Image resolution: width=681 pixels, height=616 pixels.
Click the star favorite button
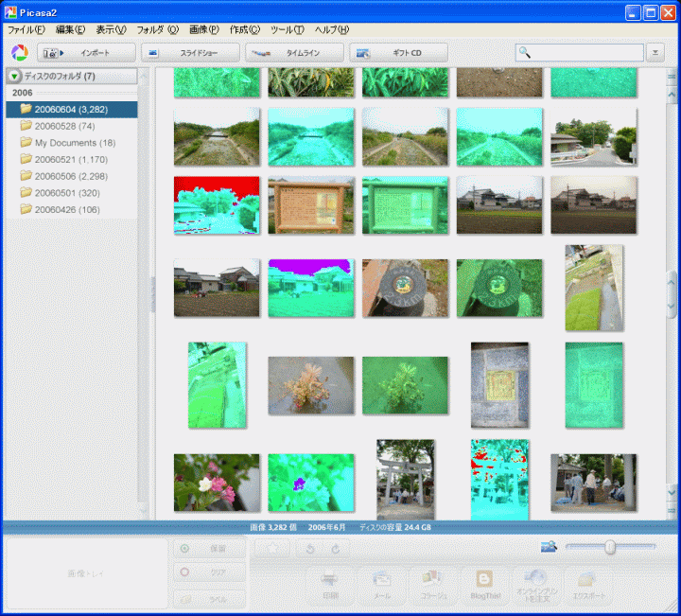click(x=272, y=548)
